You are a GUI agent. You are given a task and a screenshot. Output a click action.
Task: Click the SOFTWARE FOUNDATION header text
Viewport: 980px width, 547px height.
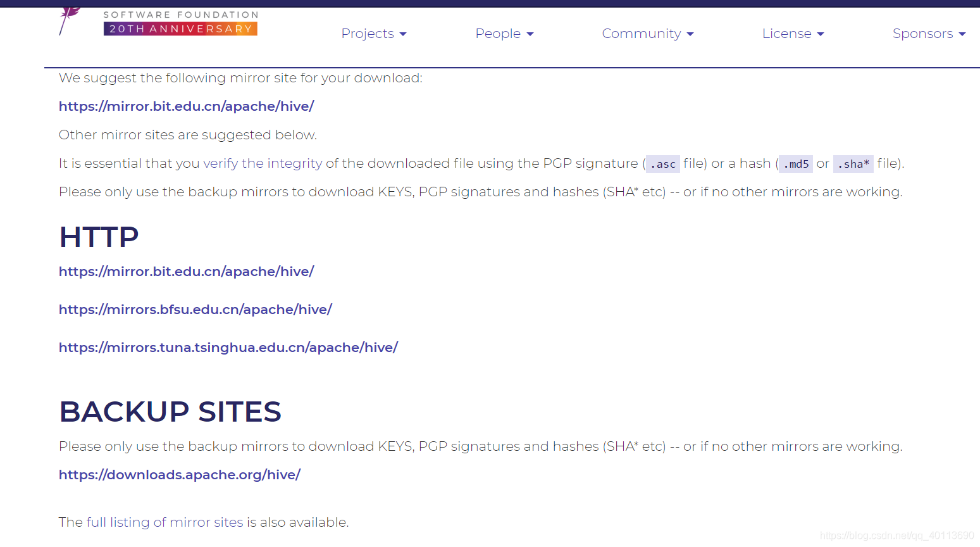click(x=181, y=15)
